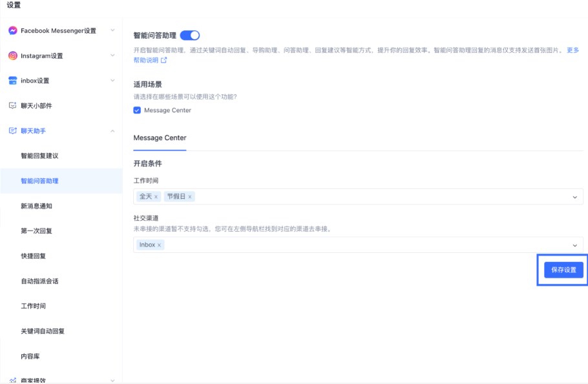The image size is (588, 384).
Task: Open the 社交渠道 dropdown arrow
Action: [x=574, y=245]
